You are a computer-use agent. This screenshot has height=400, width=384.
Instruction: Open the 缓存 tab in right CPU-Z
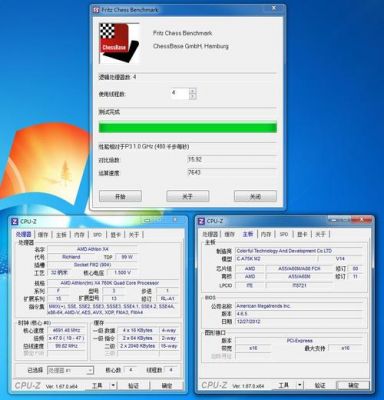coord(229,234)
